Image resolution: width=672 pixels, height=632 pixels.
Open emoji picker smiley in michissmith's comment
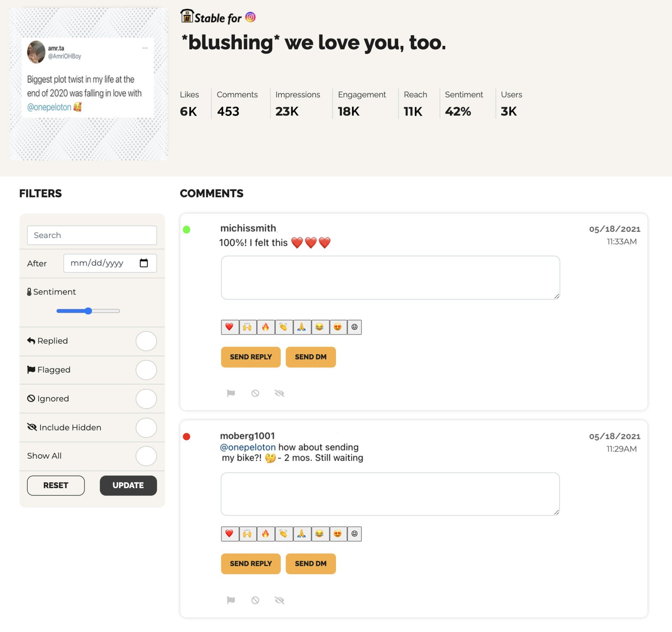[x=355, y=327]
